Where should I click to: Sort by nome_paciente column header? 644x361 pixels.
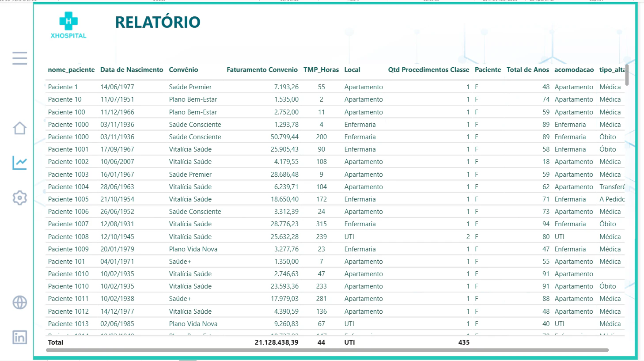tap(71, 70)
